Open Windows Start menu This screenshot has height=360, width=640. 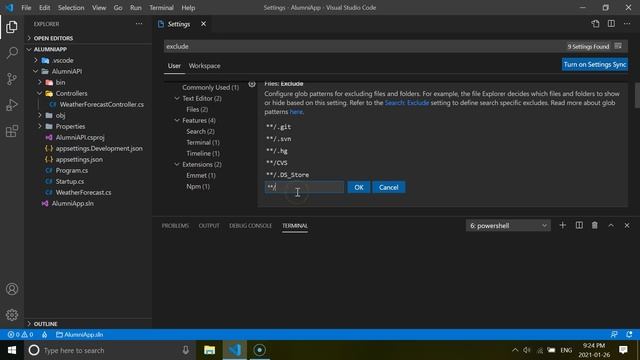(12, 350)
